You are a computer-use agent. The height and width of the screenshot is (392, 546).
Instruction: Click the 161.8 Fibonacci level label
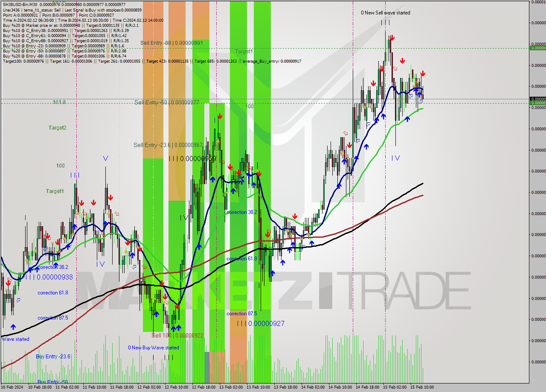(x=59, y=102)
